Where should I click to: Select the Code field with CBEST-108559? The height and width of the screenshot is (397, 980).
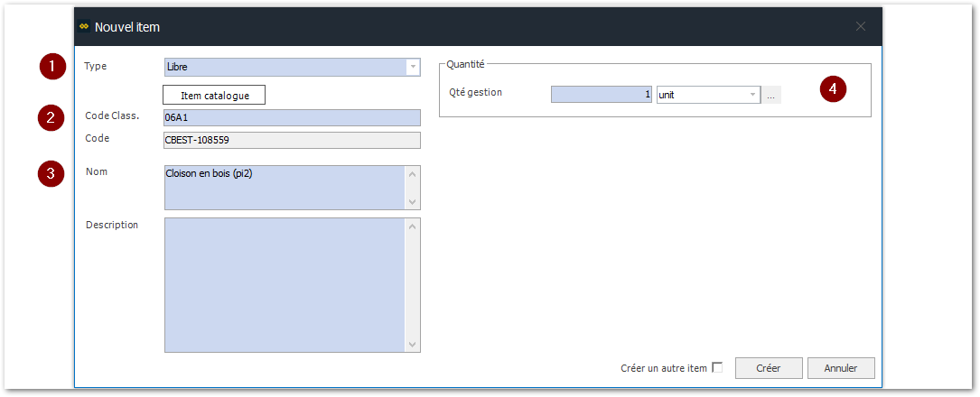tap(292, 140)
